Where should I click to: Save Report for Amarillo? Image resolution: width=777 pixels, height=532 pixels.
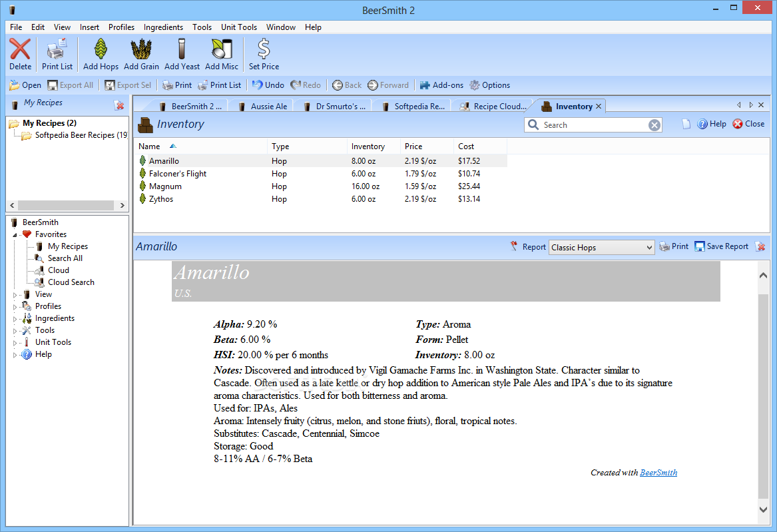pyautogui.click(x=722, y=246)
